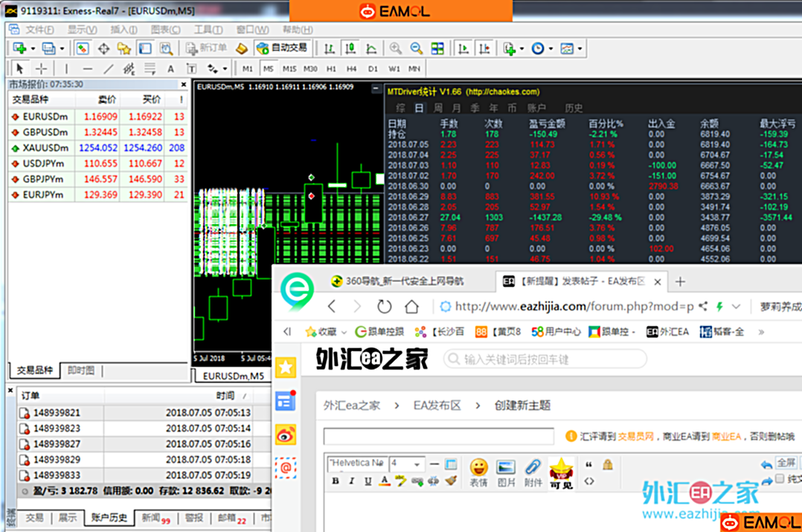
Task: Toggle AutoTrading button
Action: (x=282, y=48)
